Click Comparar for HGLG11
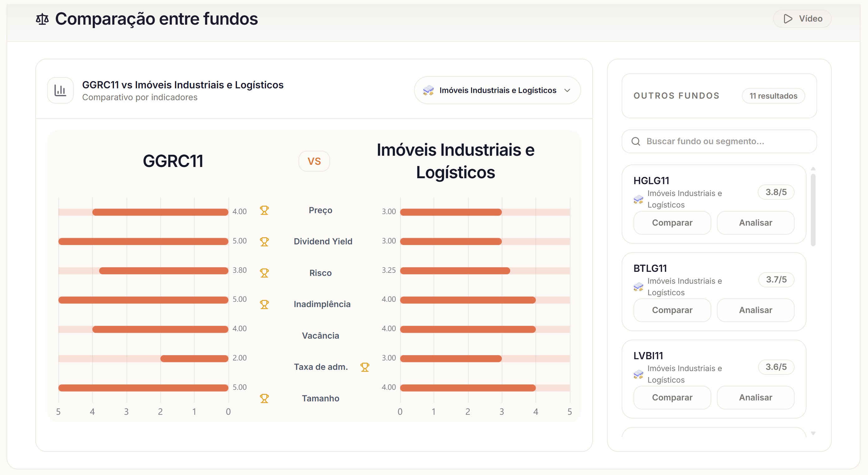Image resolution: width=868 pixels, height=475 pixels. click(672, 223)
